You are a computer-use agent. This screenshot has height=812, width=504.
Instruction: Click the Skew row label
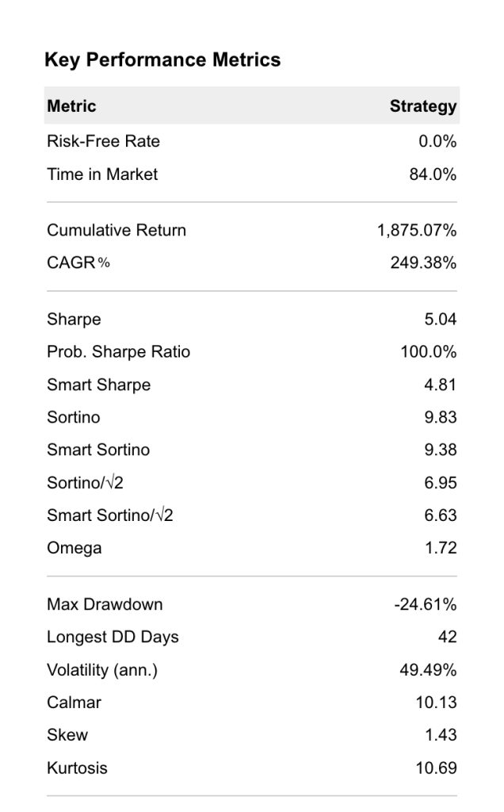67,735
